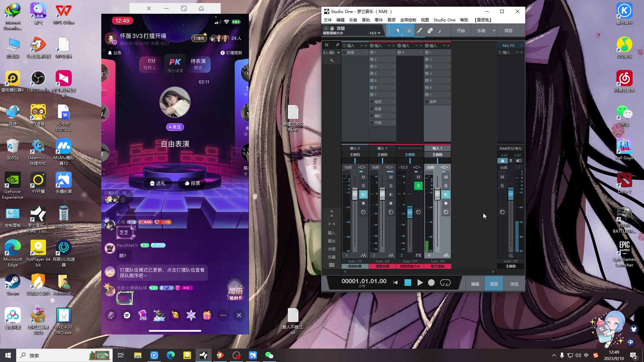Open the -12.5 volume parameter dropdown
The width and height of the screenshot is (644, 362).
pyautogui.click(x=379, y=33)
